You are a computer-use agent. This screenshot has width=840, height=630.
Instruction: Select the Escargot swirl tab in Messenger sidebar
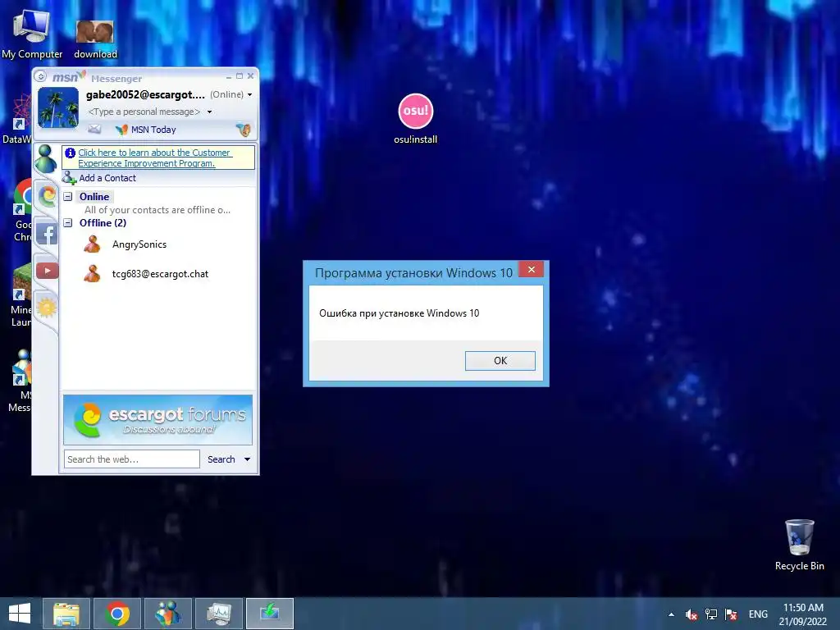[47, 196]
